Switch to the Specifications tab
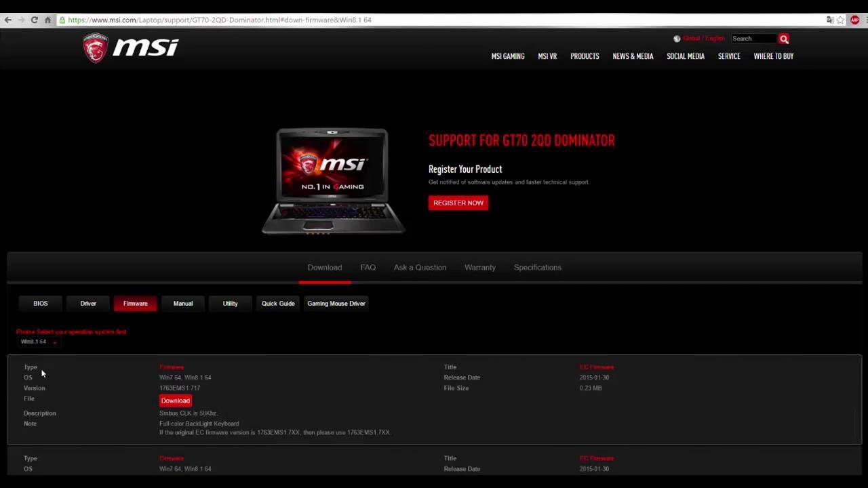Image resolution: width=868 pixels, height=488 pixels. pos(538,268)
